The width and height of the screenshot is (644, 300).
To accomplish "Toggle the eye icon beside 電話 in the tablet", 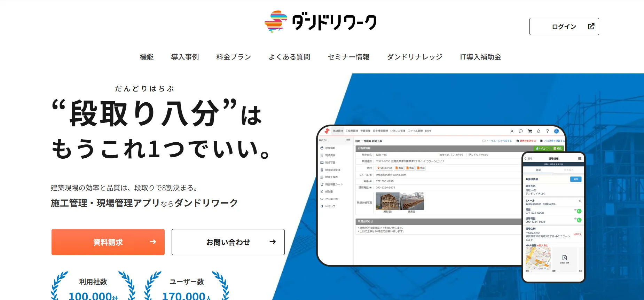I will tap(371, 181).
